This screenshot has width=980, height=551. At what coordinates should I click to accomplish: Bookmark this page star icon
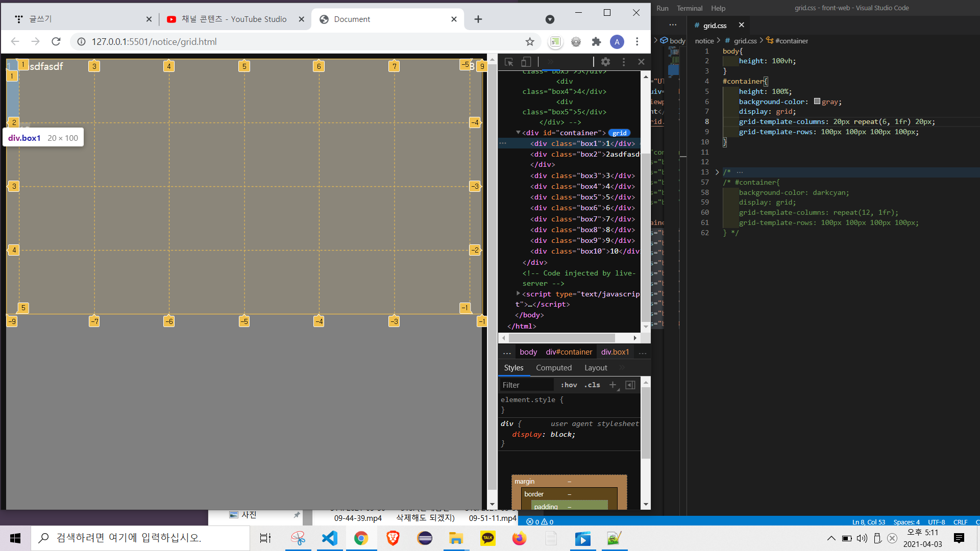click(x=530, y=42)
